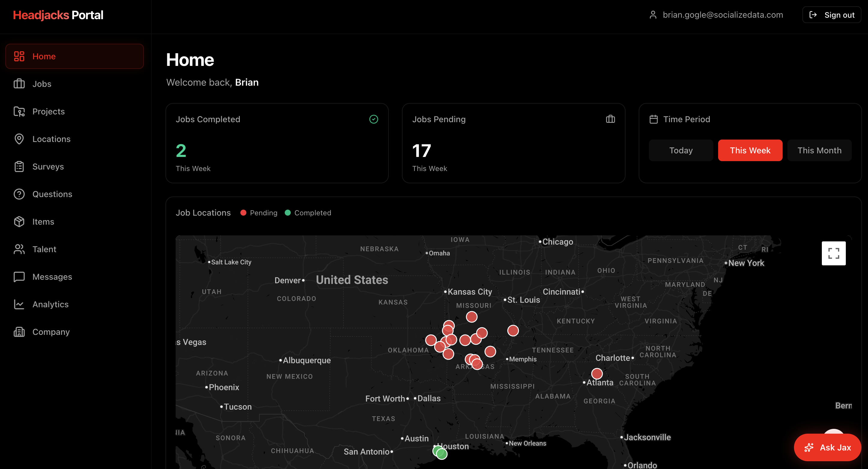This screenshot has height=469, width=868.
Task: Go to Talent page
Action: pyautogui.click(x=74, y=249)
